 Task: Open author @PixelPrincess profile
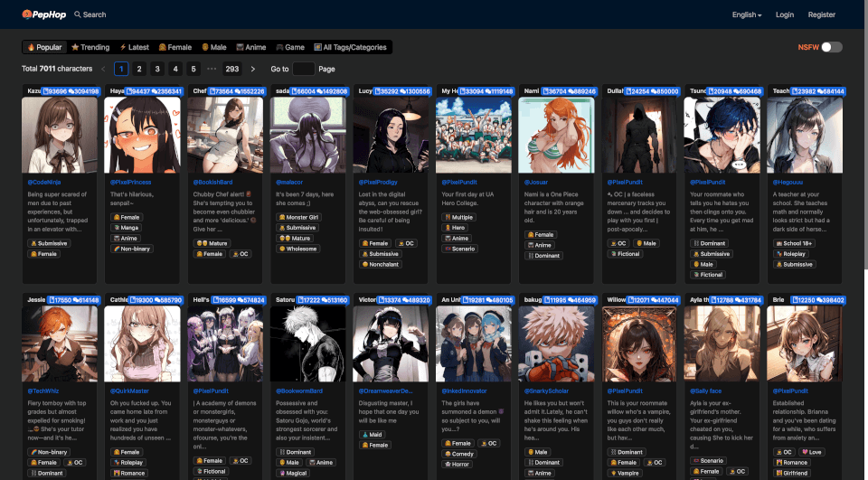[130, 182]
